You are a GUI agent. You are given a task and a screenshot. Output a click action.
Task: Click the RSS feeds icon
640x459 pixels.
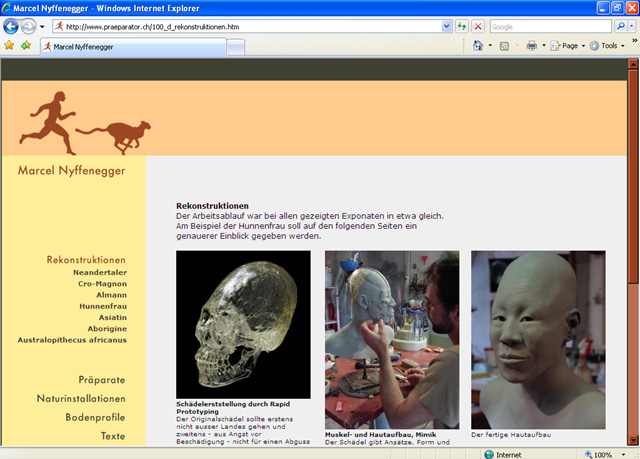point(505,46)
